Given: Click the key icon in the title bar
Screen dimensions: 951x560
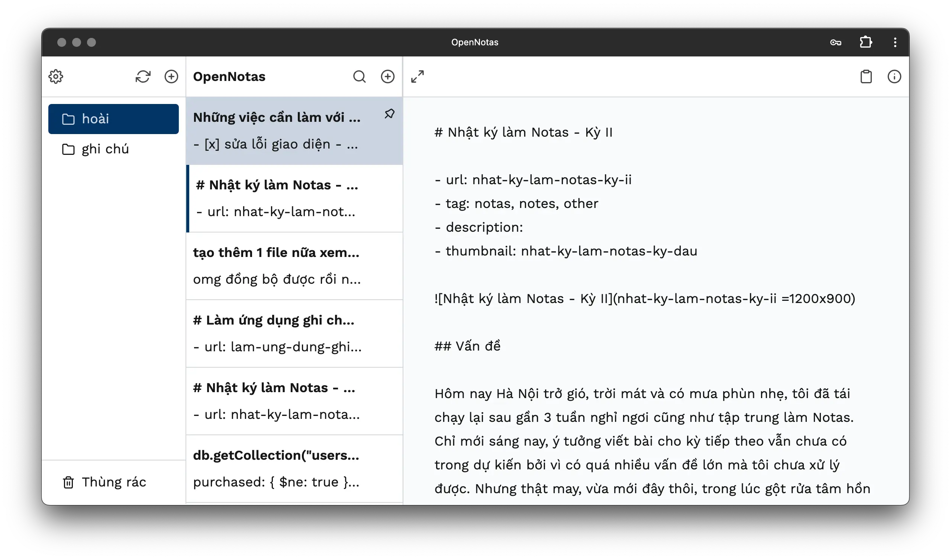Looking at the screenshot, I should [836, 43].
